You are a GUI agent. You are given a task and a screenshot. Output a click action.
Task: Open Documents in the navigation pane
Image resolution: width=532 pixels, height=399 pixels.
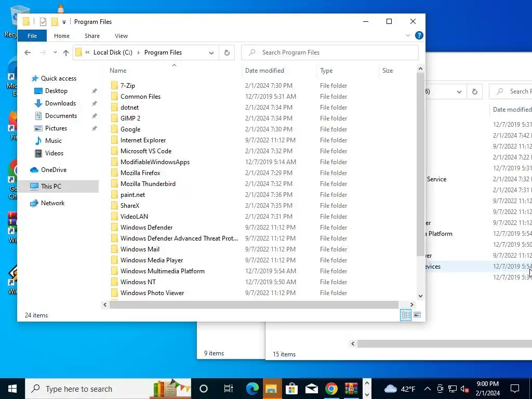(x=61, y=116)
